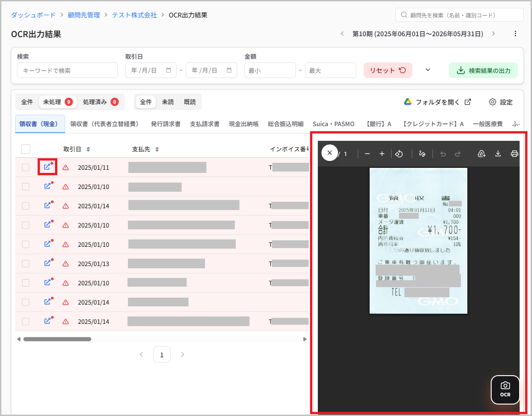Run OCR with the camera button
The width and height of the screenshot is (532, 416).
point(505,389)
